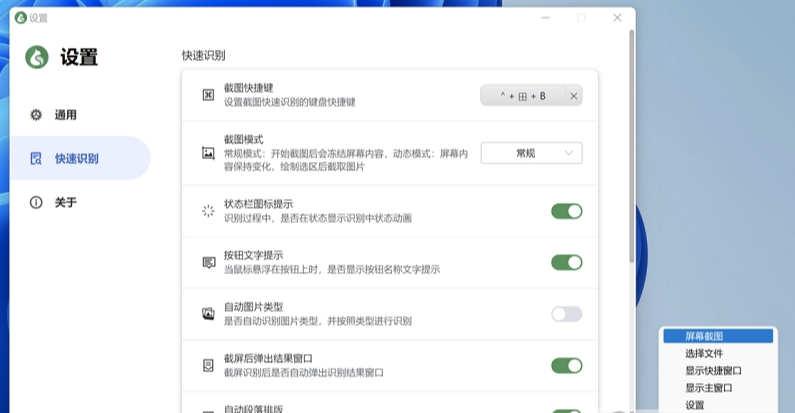Toggle 截屏后弹出结果窗口 switch off
Viewport: 795px width, 413px height.
[x=566, y=365]
